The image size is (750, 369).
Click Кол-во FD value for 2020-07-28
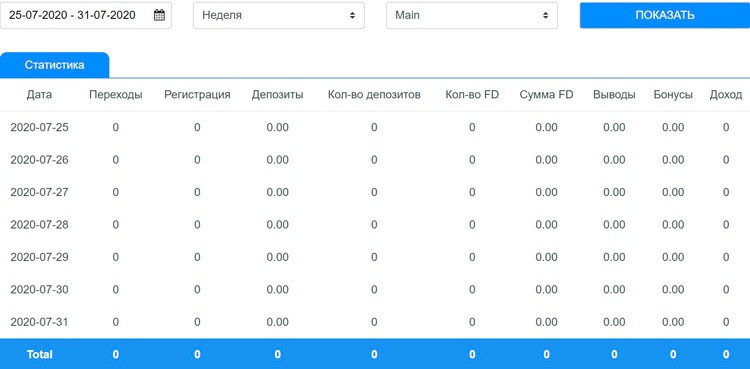[x=472, y=224]
